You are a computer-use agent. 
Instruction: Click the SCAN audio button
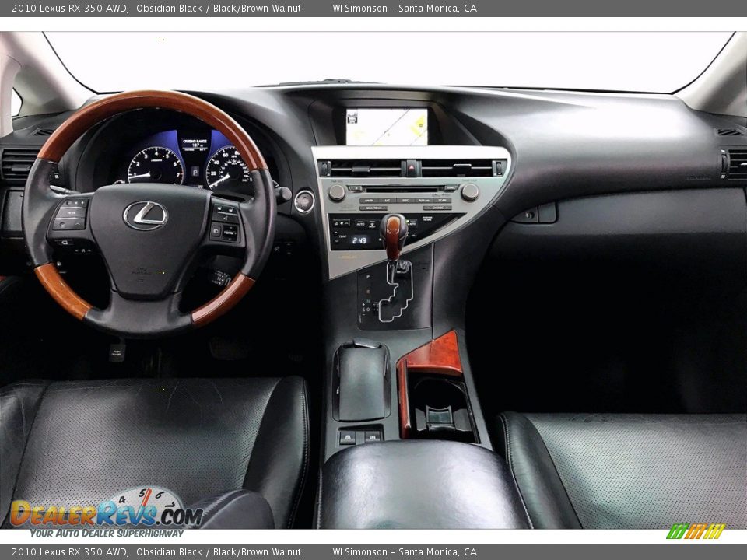click(x=442, y=201)
